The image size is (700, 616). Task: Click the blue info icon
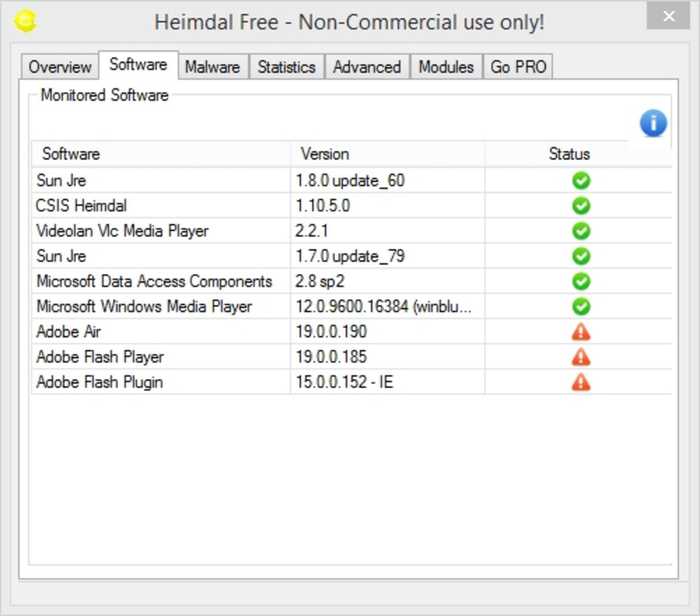pyautogui.click(x=653, y=123)
